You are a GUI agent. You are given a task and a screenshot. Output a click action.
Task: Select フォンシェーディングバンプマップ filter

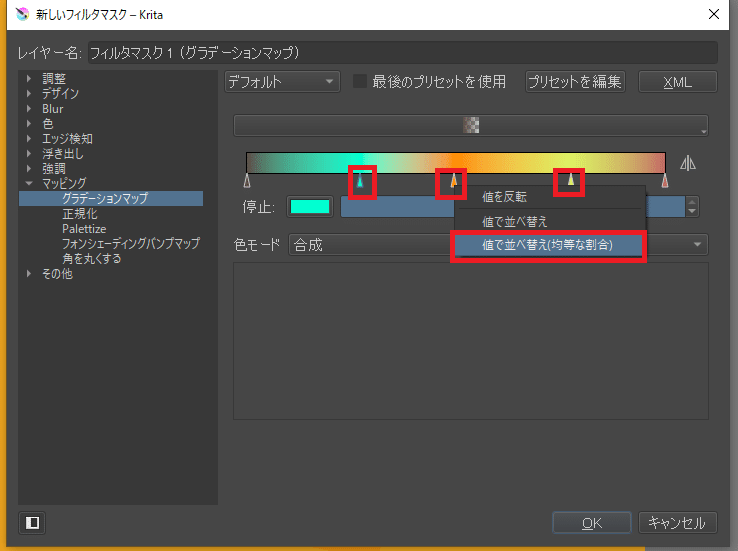pos(131,243)
